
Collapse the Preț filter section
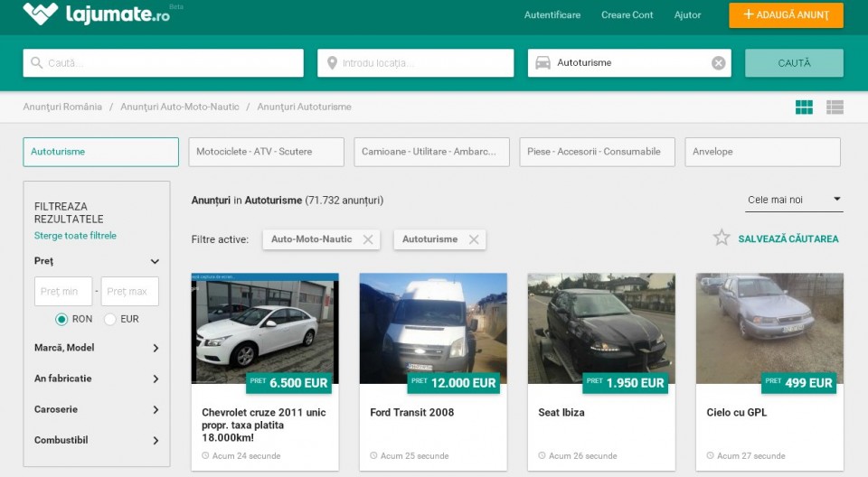tap(155, 261)
